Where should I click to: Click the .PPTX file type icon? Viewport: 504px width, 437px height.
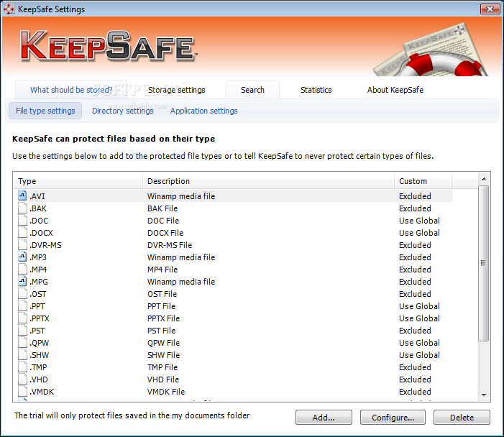[22, 318]
